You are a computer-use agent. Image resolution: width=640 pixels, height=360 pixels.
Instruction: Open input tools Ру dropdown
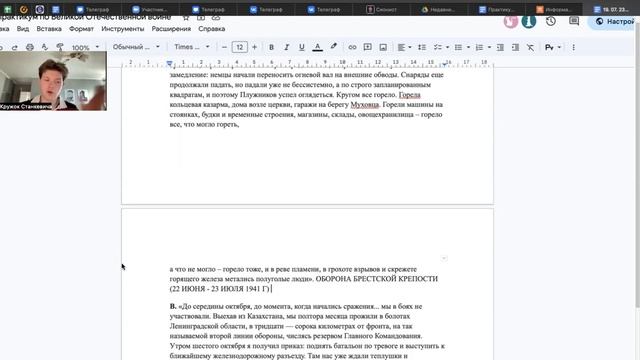pos(553,47)
